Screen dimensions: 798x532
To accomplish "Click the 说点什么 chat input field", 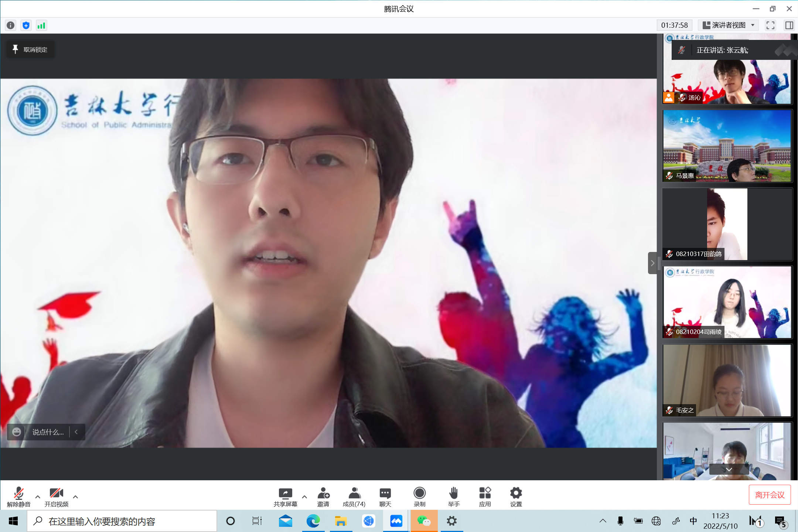I will tap(48, 432).
